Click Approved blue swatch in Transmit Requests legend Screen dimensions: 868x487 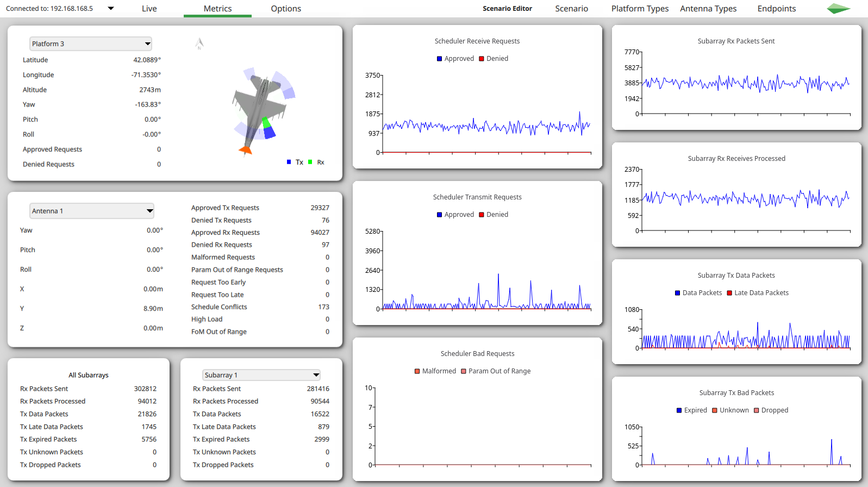(439, 215)
